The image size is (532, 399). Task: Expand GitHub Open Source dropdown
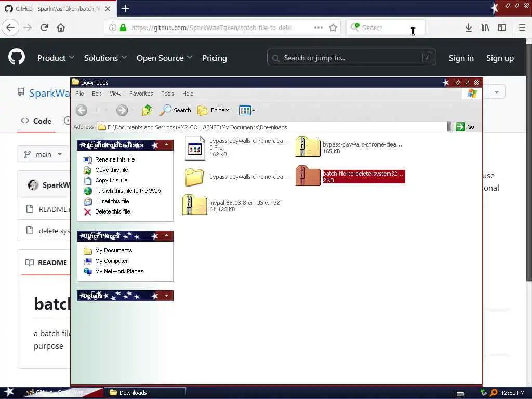[164, 58]
